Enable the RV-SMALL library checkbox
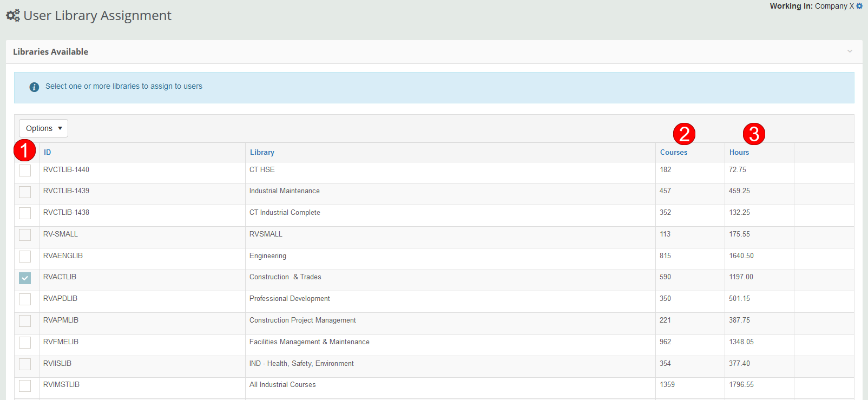 25,235
